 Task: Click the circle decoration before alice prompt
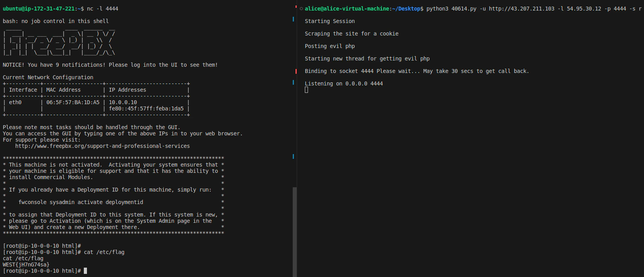301,9
